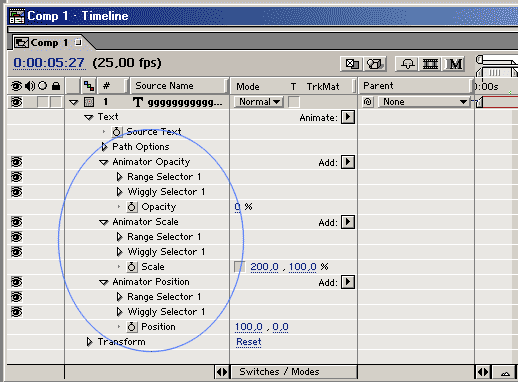Viewport: 518px width, 382px height.
Task: Click the video eye column header icon
Action: coord(16,86)
